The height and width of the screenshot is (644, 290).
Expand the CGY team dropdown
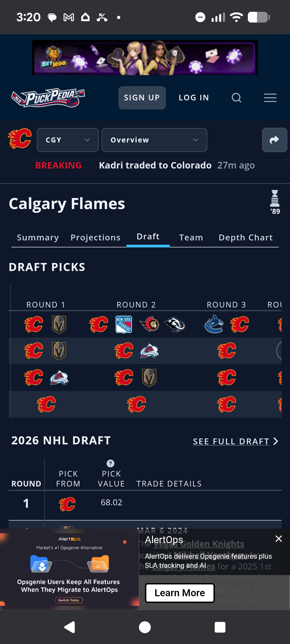[x=68, y=140]
